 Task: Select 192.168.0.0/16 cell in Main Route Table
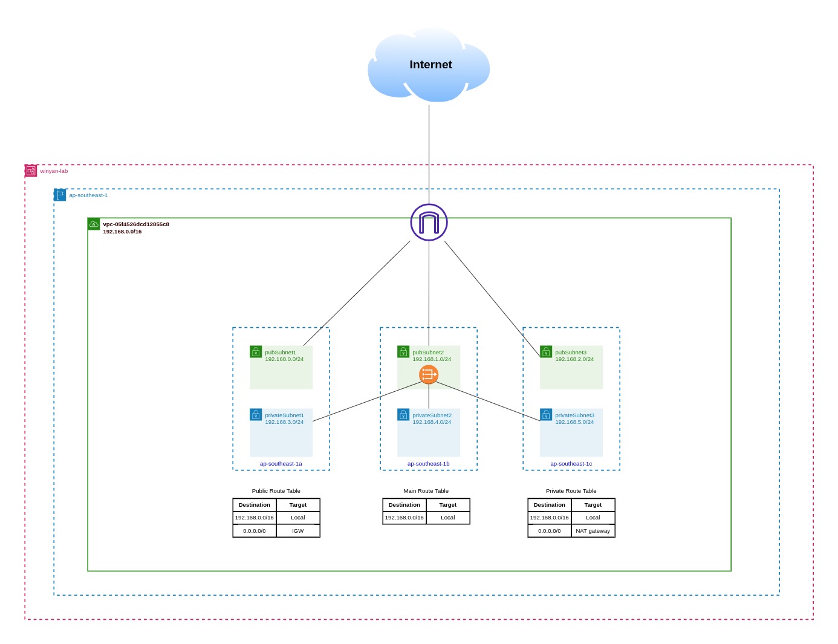[404, 518]
